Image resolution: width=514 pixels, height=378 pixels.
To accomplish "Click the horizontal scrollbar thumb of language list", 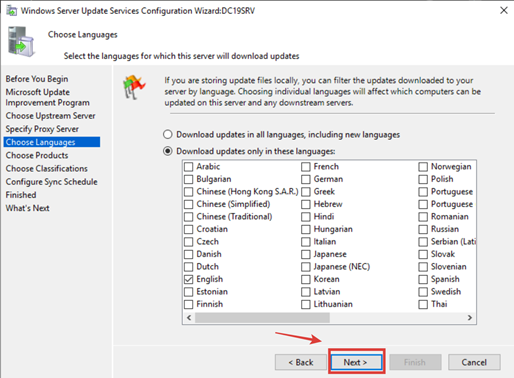I will (x=262, y=318).
